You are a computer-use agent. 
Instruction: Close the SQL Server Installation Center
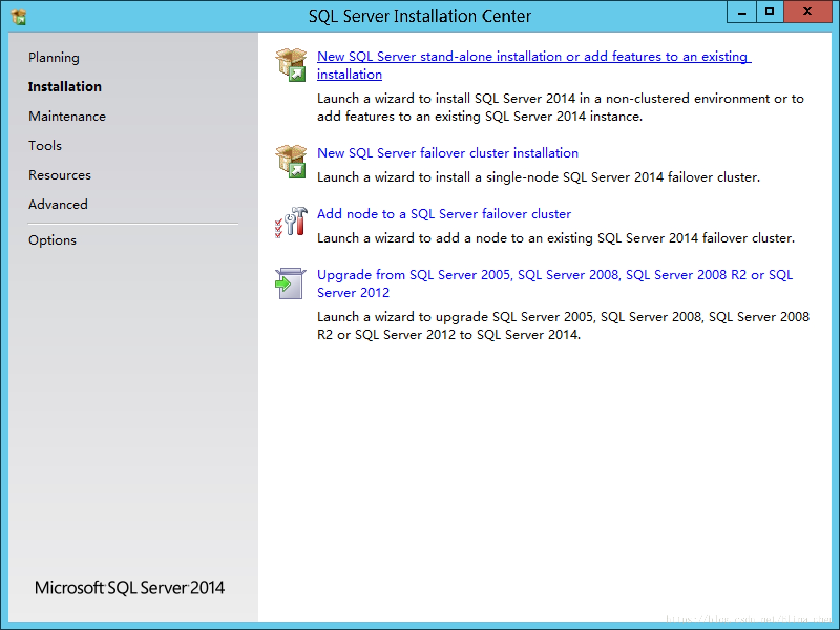pyautogui.click(x=807, y=12)
